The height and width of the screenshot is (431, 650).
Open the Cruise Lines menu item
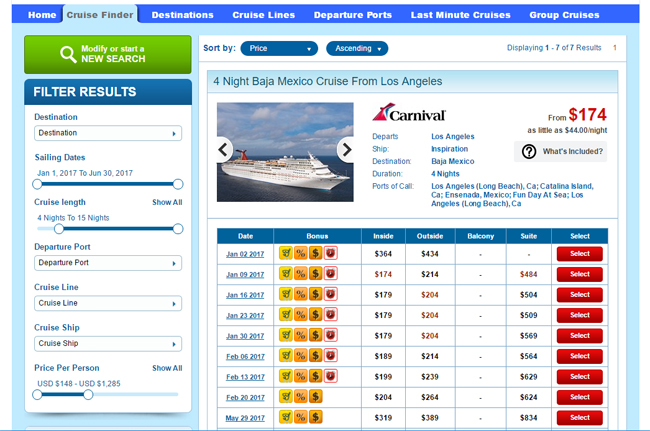pyautogui.click(x=264, y=15)
